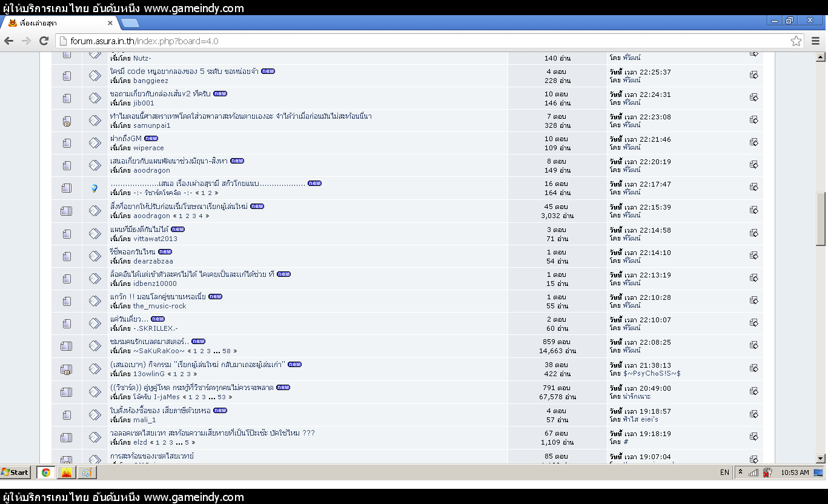The width and height of the screenshot is (828, 504).
Task: Open the profile of user wiperace
Action: click(148, 148)
